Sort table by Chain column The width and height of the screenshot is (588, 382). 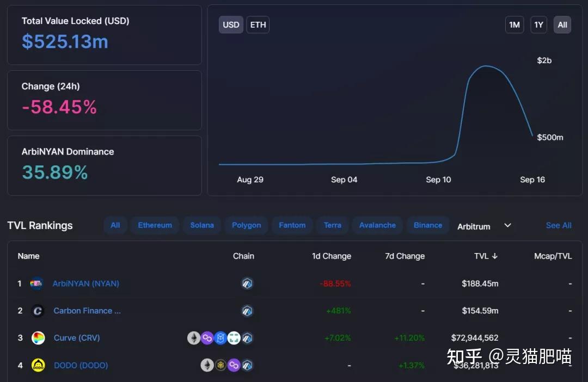click(243, 256)
